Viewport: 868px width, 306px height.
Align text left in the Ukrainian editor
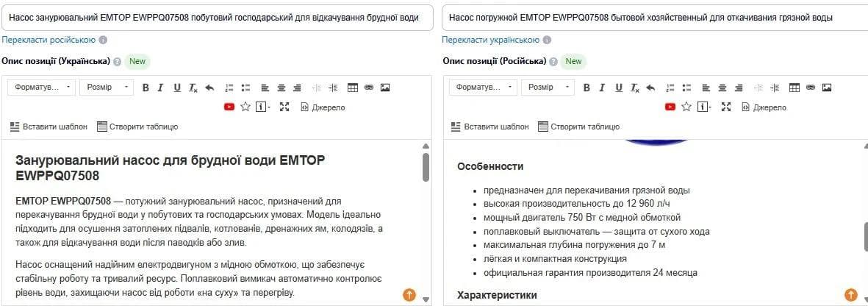265,88
